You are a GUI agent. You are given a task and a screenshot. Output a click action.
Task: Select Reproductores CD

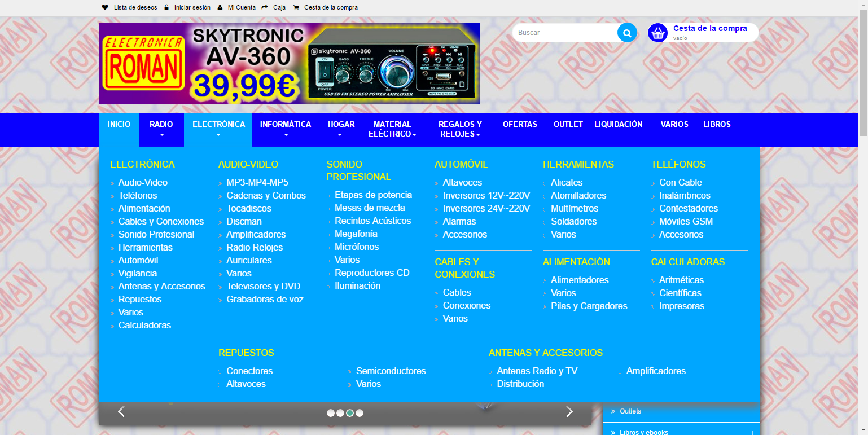(x=372, y=273)
